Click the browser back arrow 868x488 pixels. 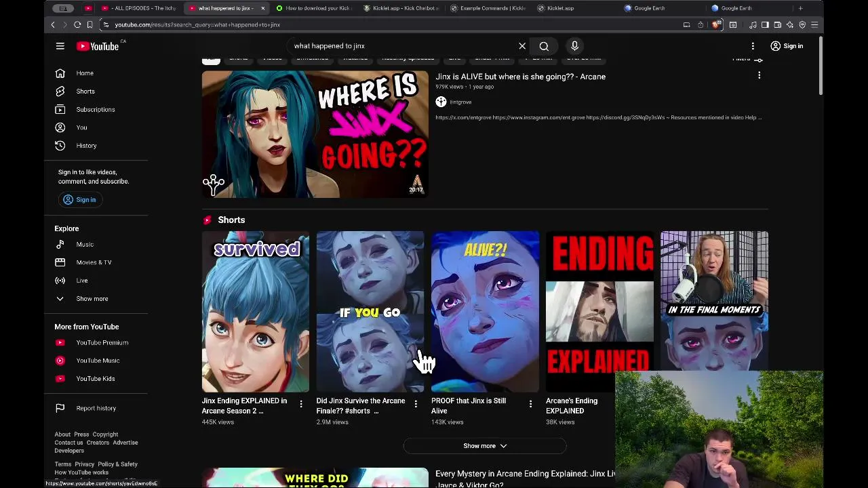(x=53, y=24)
